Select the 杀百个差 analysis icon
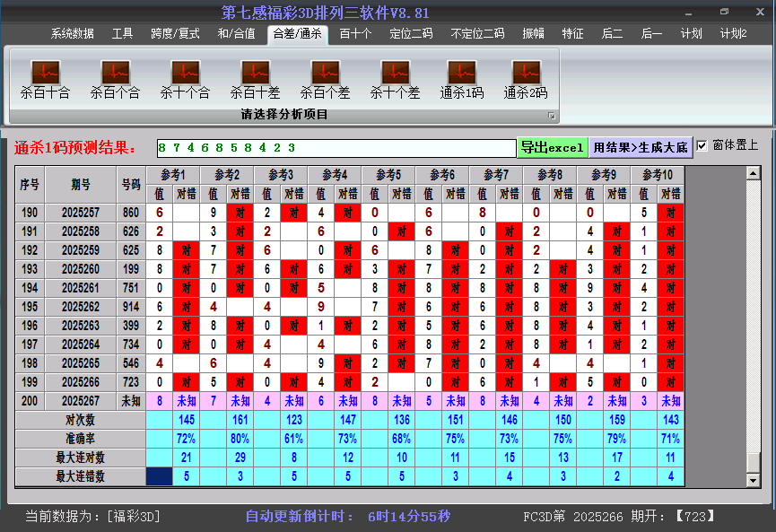Screen dimensions: 776x532 (324, 76)
